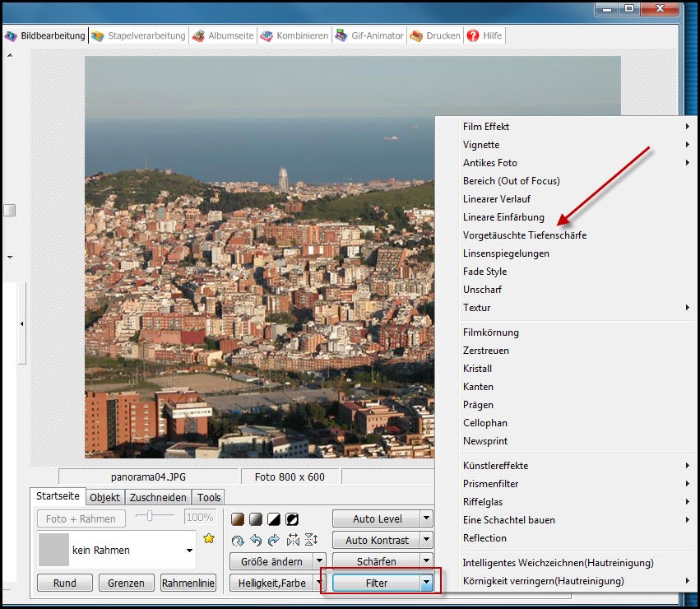Click the black and white icon
The width and height of the screenshot is (700, 609).
pyautogui.click(x=274, y=519)
